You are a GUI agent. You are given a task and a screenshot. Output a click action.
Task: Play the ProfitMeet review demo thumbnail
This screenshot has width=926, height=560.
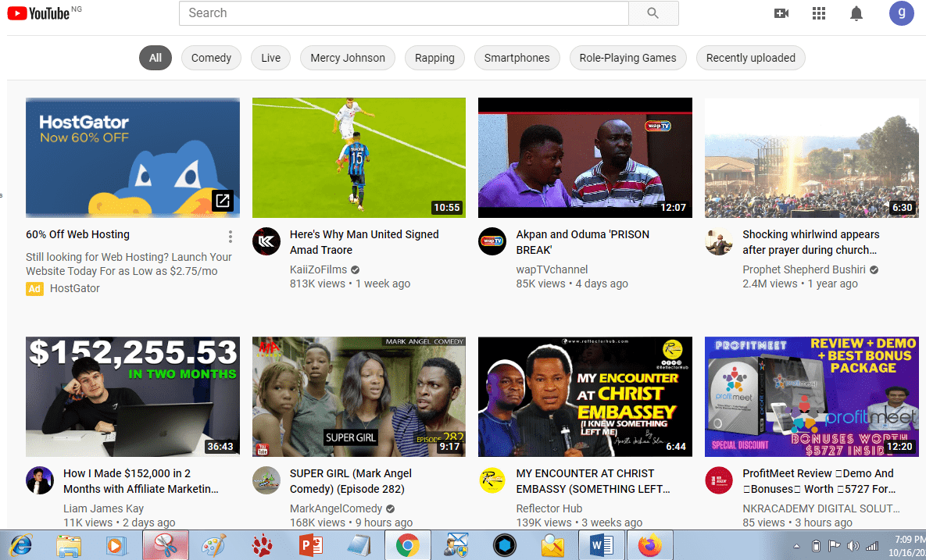(x=811, y=397)
